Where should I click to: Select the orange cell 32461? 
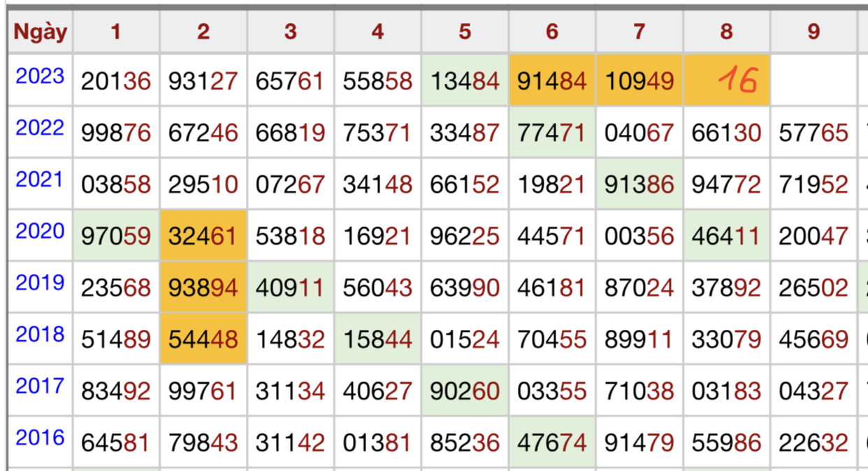click(x=203, y=235)
